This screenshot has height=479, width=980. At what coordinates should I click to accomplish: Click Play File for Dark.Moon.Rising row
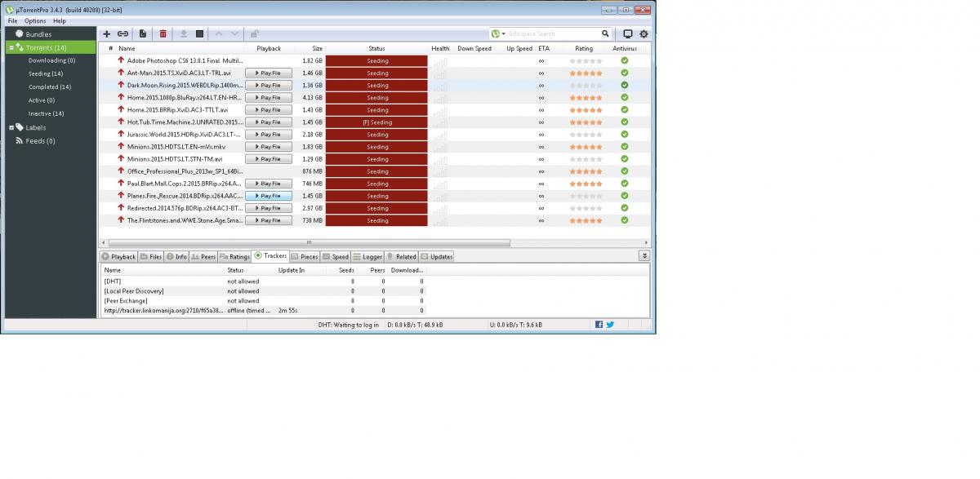pos(268,85)
